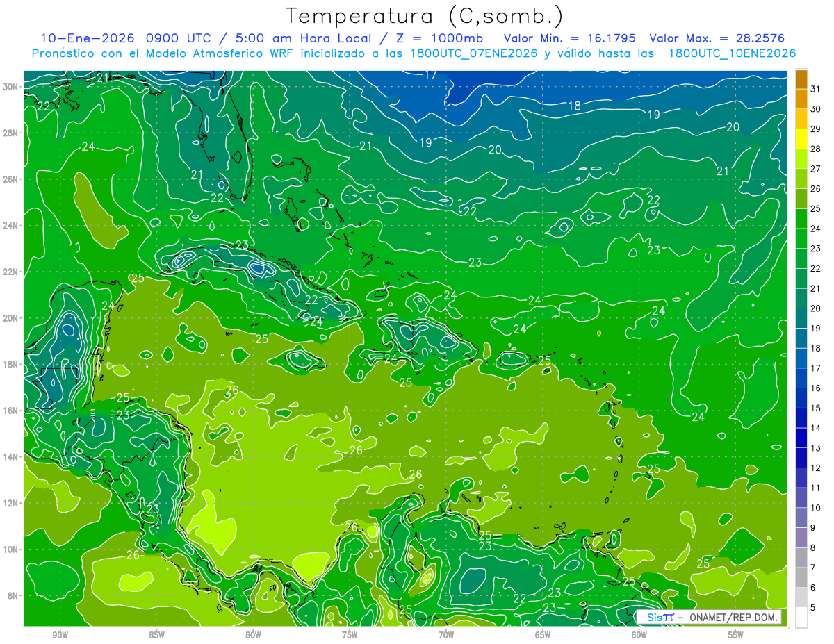Click the 20N latitude axis label
Screen dimensions: 834x644
[x=12, y=318]
